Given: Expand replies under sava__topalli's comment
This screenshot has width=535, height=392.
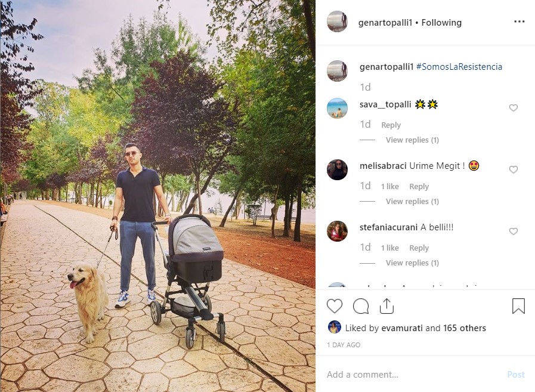Looking at the screenshot, I should pos(412,140).
